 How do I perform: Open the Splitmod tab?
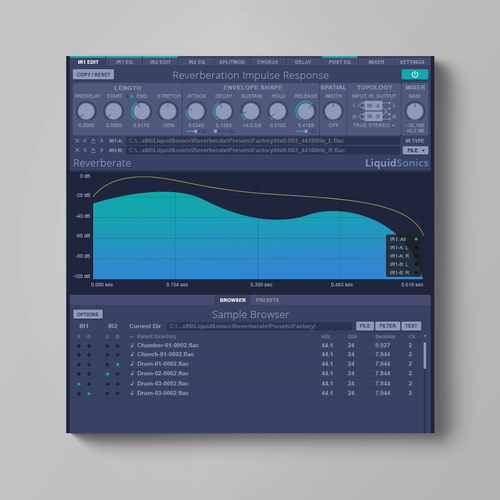point(232,62)
